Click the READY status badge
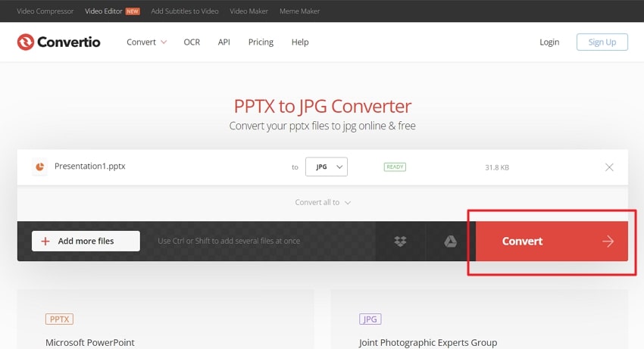This screenshot has width=644, height=349. coord(395,167)
